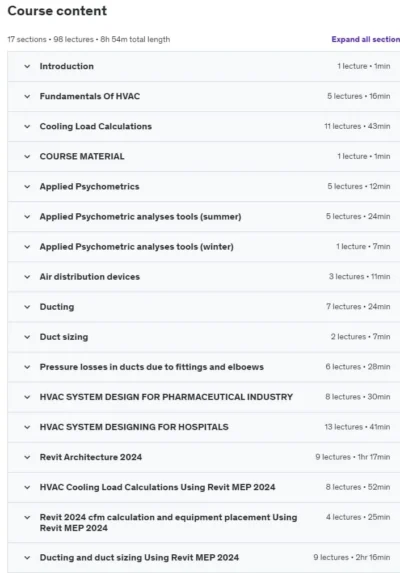Expand Revit Architecture 2024 chevron

(27, 457)
